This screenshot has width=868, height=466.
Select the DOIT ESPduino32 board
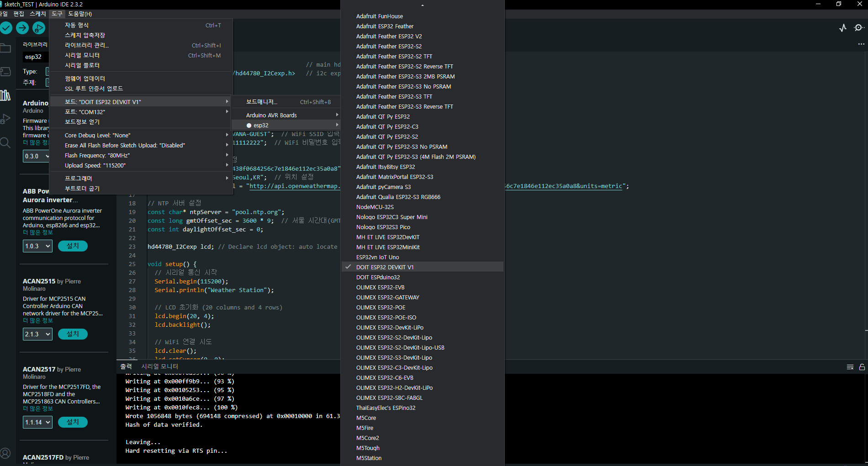(x=423, y=278)
